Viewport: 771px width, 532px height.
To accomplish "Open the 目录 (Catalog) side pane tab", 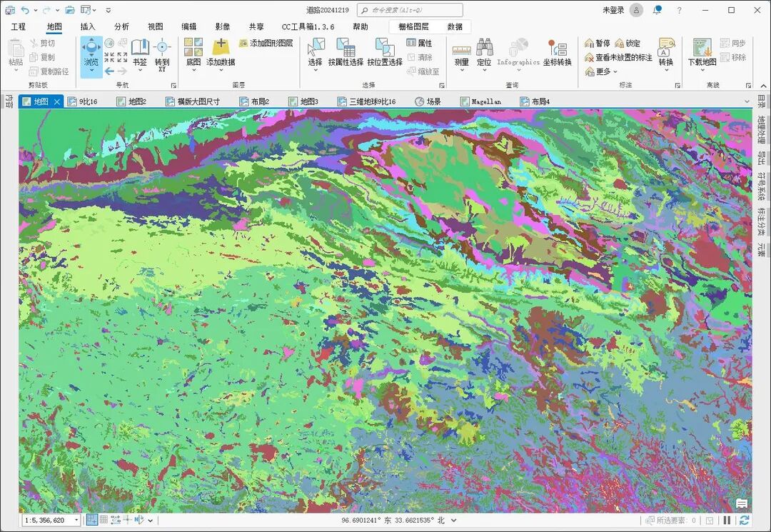I will click(761, 102).
